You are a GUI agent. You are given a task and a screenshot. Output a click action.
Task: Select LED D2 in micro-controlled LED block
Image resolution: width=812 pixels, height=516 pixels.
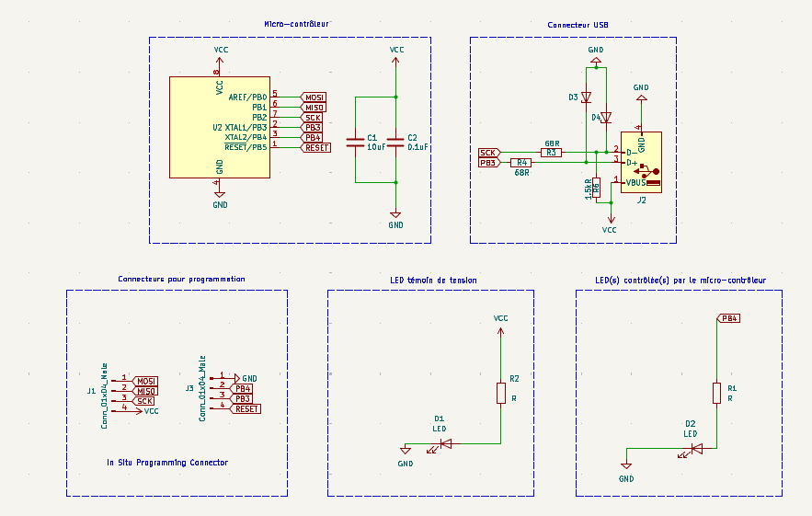[696, 449]
